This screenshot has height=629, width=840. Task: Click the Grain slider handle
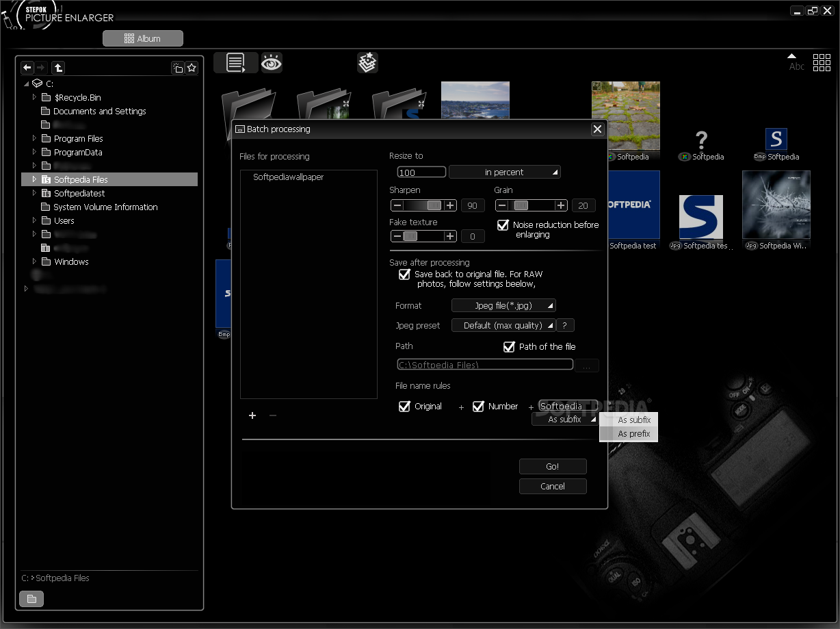pos(521,205)
